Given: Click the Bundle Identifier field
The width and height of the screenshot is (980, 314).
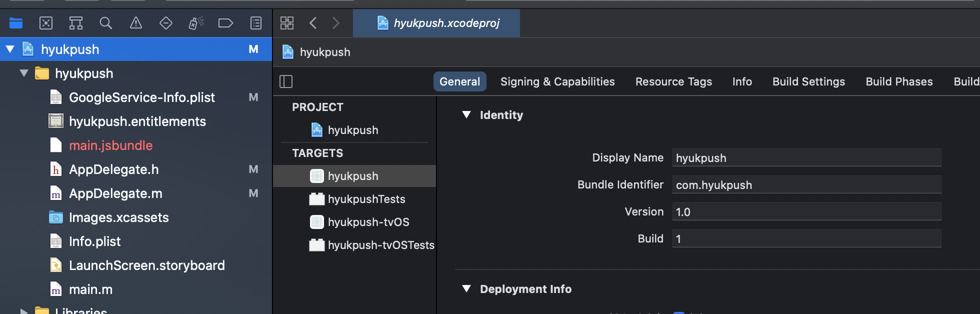Looking at the screenshot, I should 806,185.
